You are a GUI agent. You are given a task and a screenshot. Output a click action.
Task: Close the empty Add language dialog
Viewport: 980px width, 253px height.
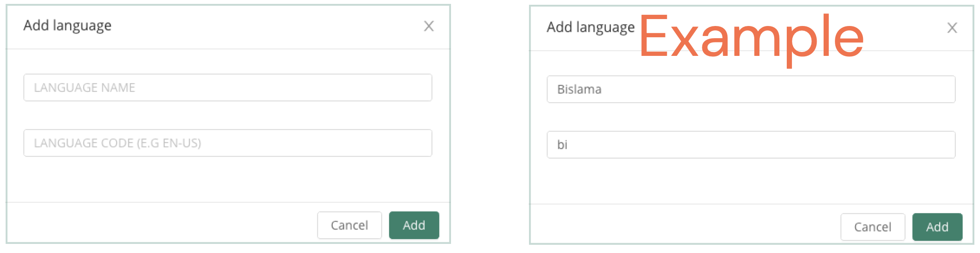click(428, 26)
